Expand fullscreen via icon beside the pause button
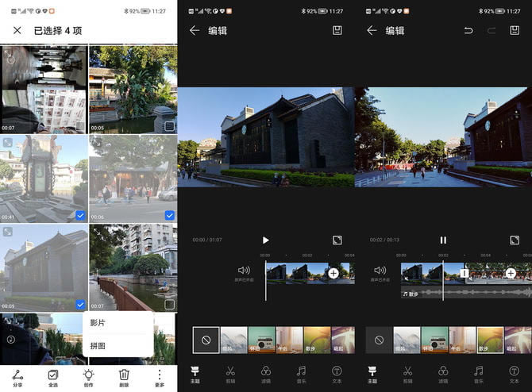Viewport: 532px width, 392px height. [x=514, y=240]
